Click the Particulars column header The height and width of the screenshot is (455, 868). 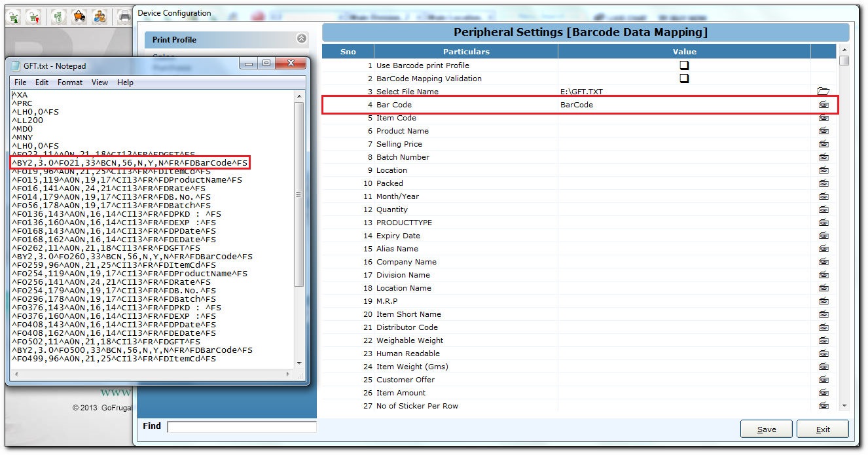point(466,51)
